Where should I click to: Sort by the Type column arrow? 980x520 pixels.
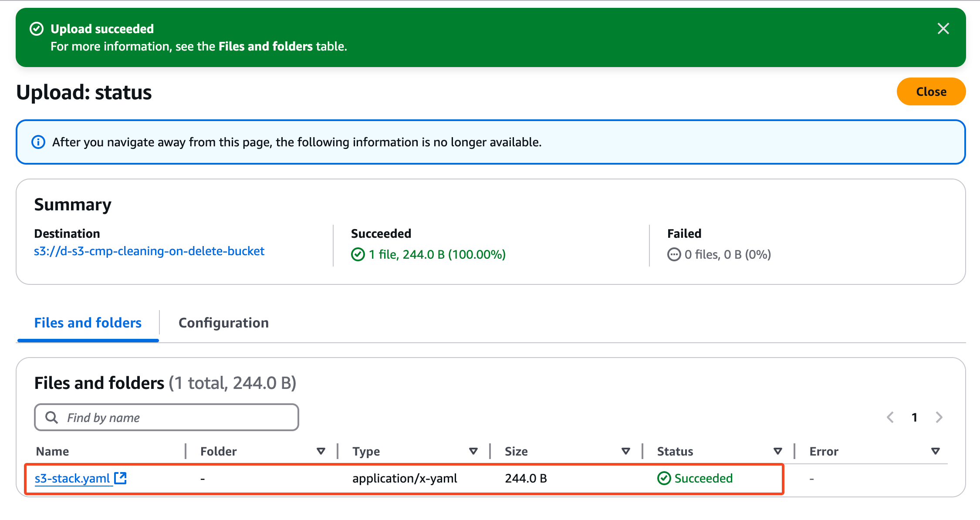pyautogui.click(x=473, y=451)
